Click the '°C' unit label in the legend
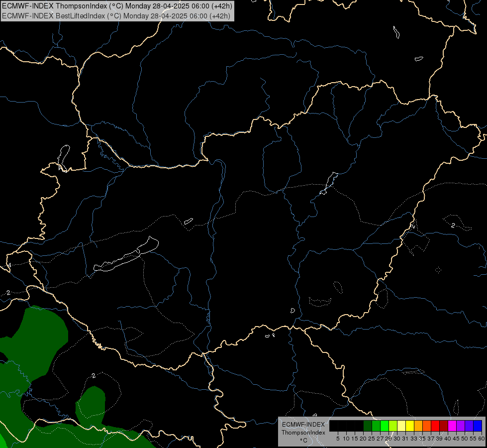This screenshot has width=487, height=448. [x=303, y=441]
